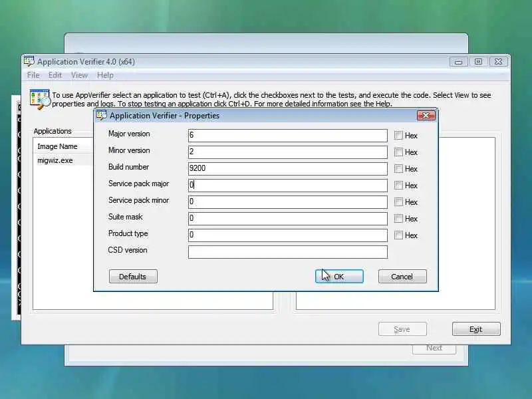Screen dimensions: 532x399
Task: Select migwiz.exe in Applications list
Action: point(55,160)
